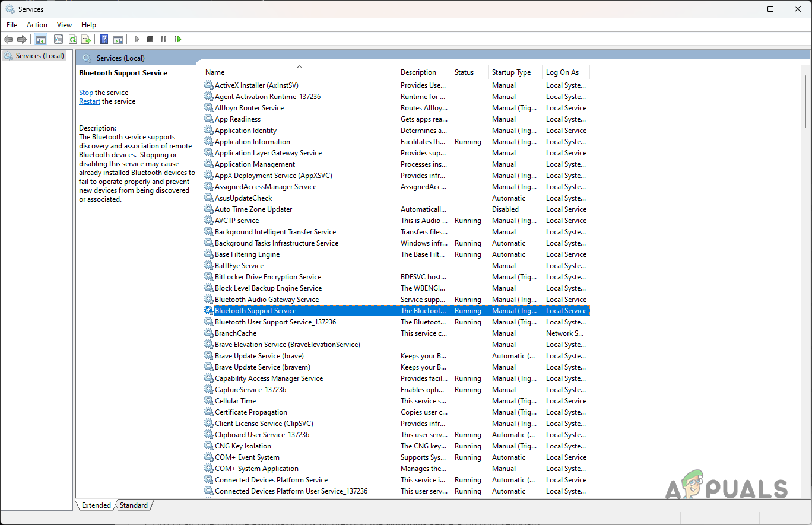Click the Stop the service link
812x525 pixels.
point(86,93)
